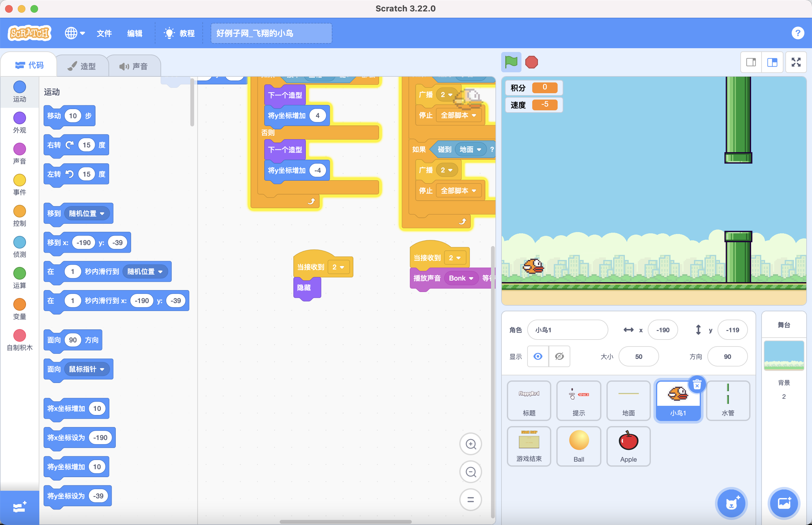The image size is (812, 525).
Task: Switch to the 代码 tab
Action: tap(29, 65)
